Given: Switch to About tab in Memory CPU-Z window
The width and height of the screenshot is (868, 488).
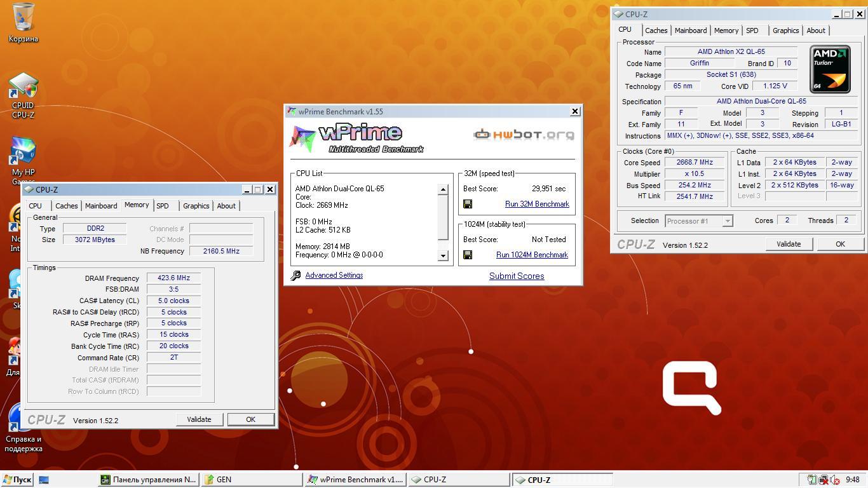Looking at the screenshot, I should pyautogui.click(x=226, y=206).
